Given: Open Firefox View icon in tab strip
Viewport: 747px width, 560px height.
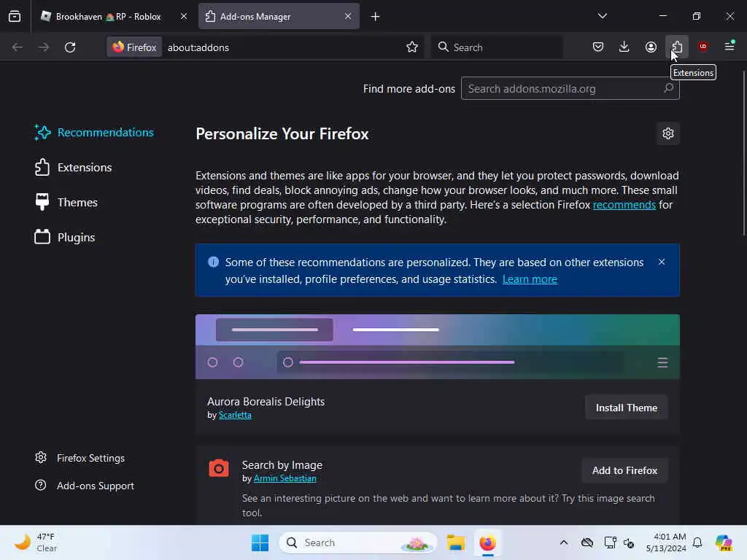Looking at the screenshot, I should pyautogui.click(x=15, y=16).
